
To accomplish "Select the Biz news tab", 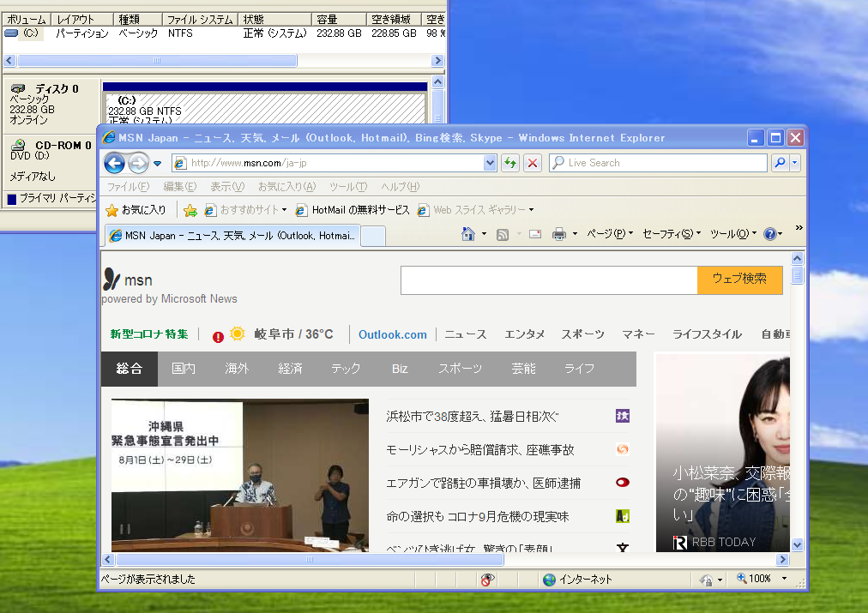I will coord(400,369).
